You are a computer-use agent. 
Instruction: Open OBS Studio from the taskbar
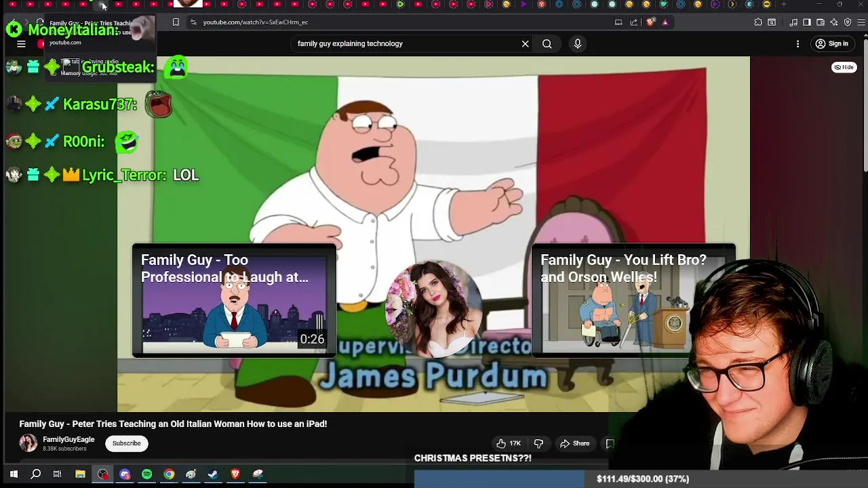tap(102, 474)
